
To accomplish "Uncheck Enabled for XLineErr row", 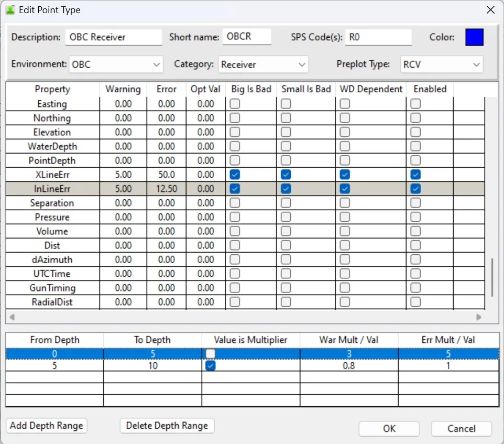I will point(415,175).
